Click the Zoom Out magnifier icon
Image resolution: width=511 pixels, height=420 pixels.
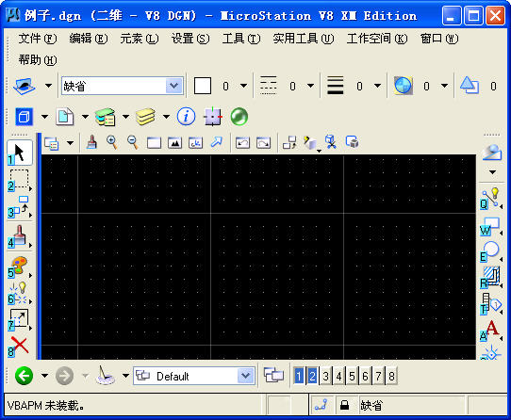point(133,142)
